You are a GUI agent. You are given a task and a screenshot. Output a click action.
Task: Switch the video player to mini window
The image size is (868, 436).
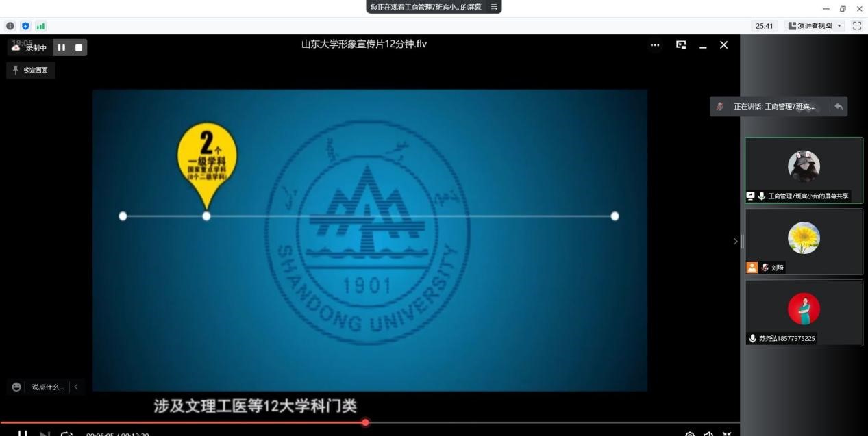pyautogui.click(x=681, y=45)
